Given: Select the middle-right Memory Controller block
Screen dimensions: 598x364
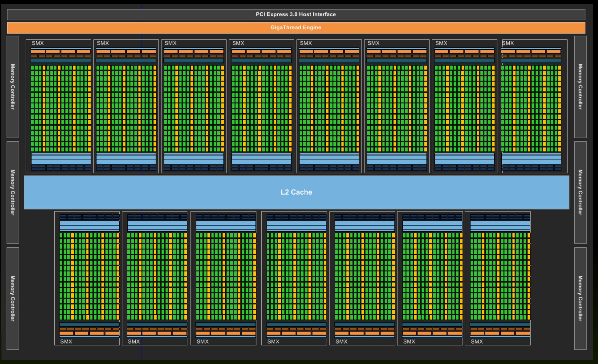Looking at the screenshot, I should (580, 192).
